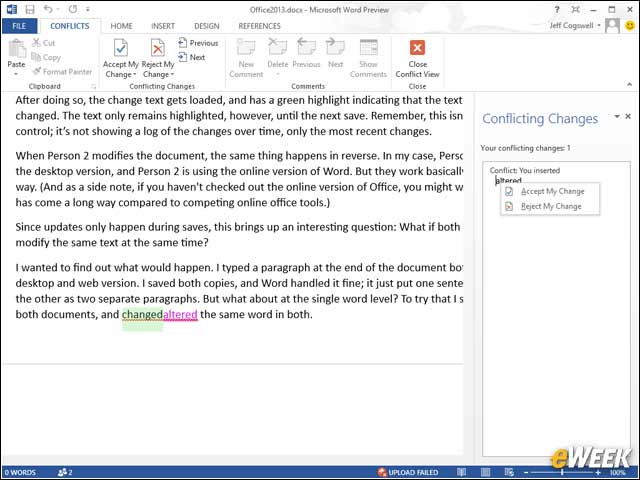640x480 pixels.
Task: Open the INSERT ribbon tab
Action: coord(163,26)
